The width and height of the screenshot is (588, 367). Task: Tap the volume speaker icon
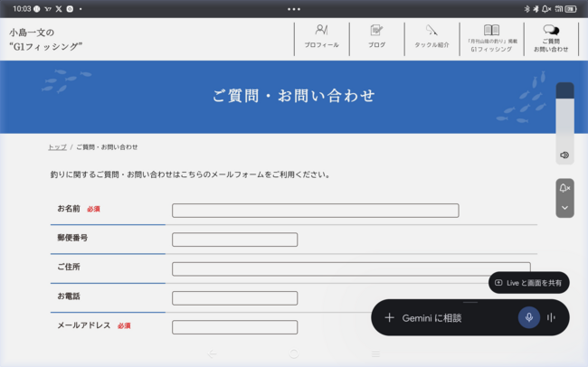pyautogui.click(x=564, y=155)
